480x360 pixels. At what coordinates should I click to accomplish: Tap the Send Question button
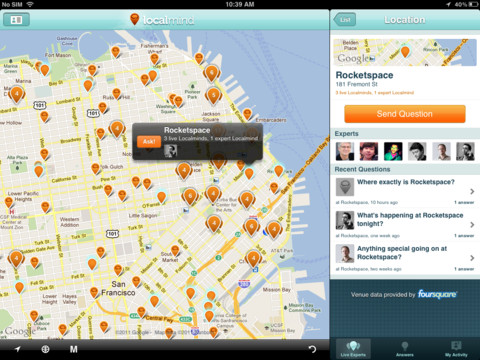(x=405, y=114)
